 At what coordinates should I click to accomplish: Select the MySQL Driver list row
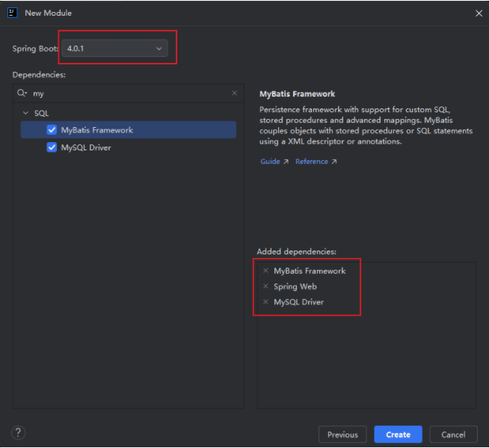pyautogui.click(x=129, y=147)
